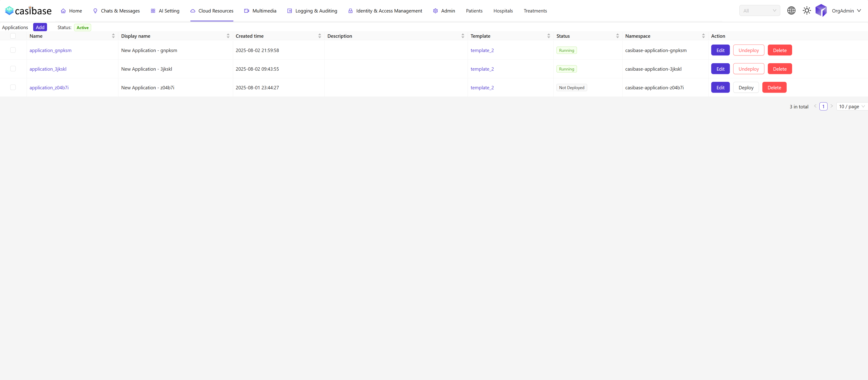This screenshot has height=380, width=868.
Task: Open the All filter dropdown
Action: 759,10
